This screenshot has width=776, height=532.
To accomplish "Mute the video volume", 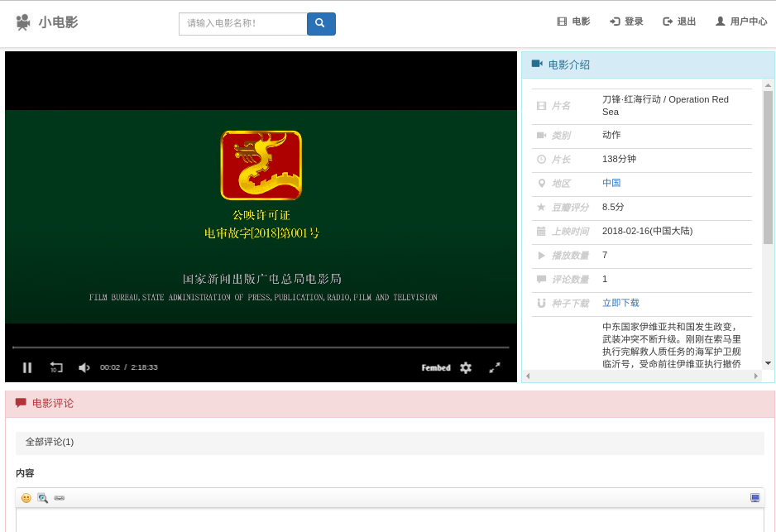I will coord(84,367).
